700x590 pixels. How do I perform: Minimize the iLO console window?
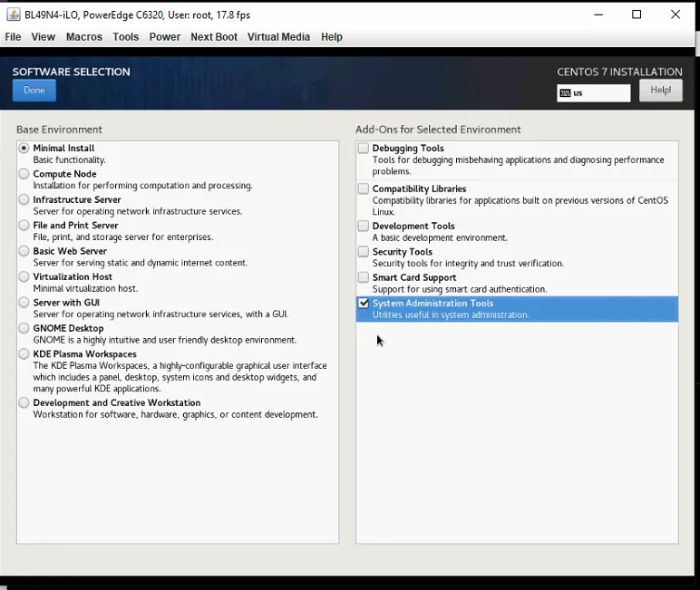point(598,15)
